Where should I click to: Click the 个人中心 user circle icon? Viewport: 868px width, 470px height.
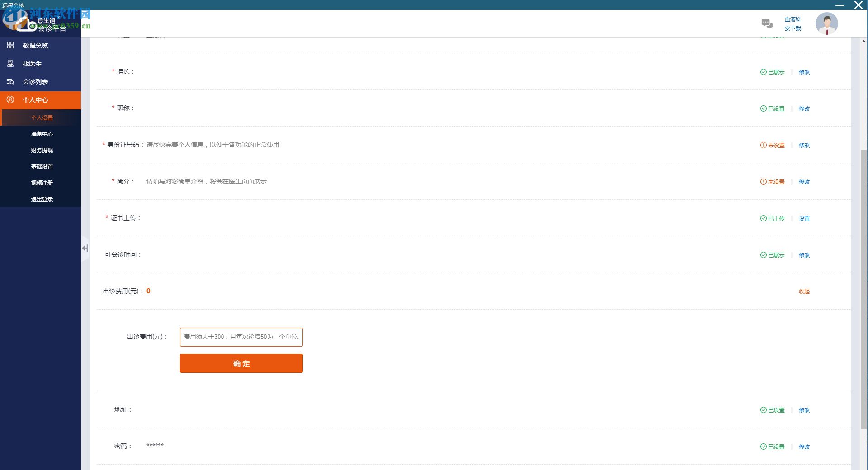[x=10, y=99]
